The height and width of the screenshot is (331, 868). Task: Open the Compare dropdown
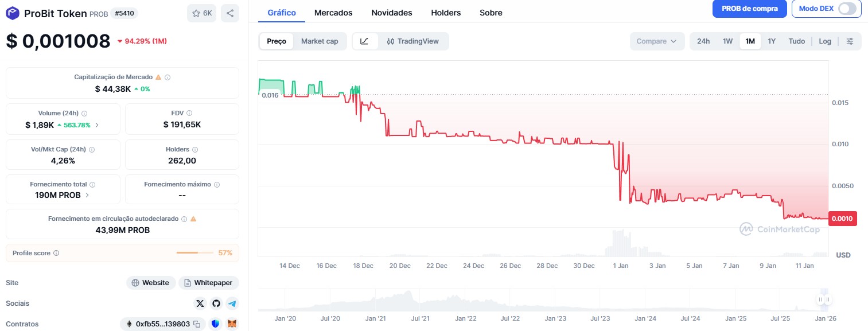point(656,41)
